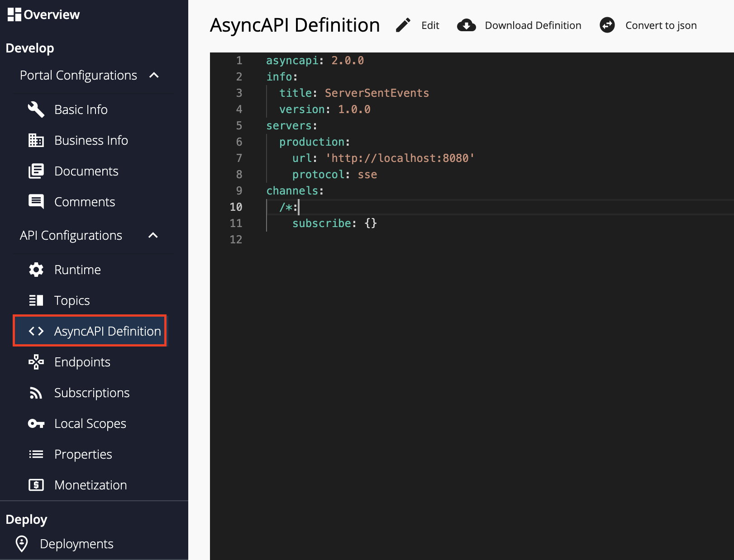Collapse the API Configurations chevron

[x=153, y=235]
